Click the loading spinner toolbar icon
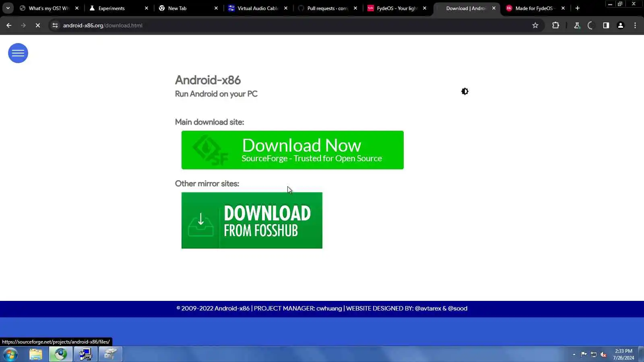This screenshot has height=362, width=644. point(591,25)
